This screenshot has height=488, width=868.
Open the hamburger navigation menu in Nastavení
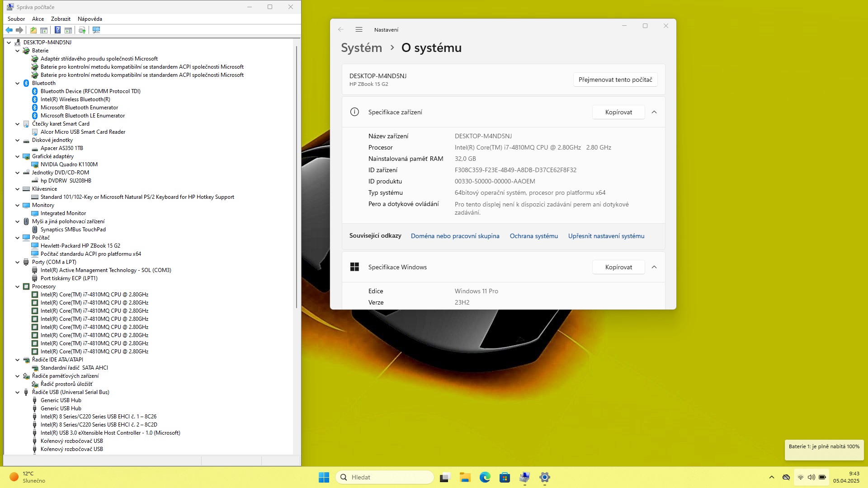pos(359,29)
